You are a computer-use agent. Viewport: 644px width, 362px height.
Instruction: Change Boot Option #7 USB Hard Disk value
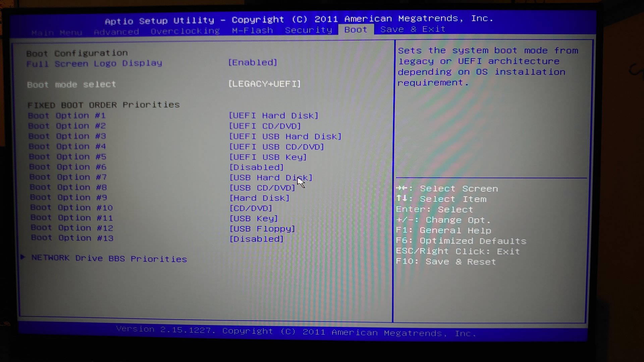pos(271,178)
